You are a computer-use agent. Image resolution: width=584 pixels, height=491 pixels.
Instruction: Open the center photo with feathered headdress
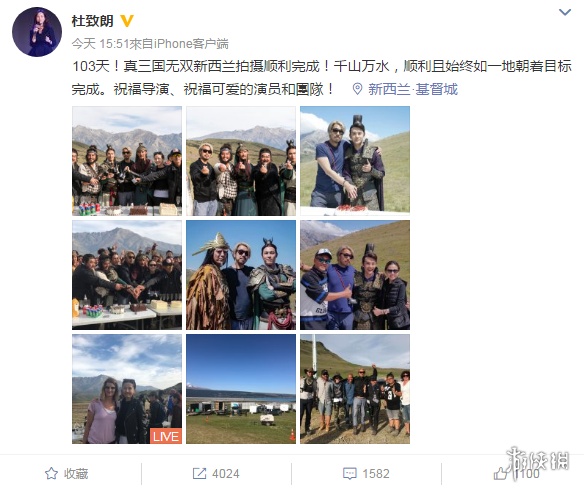[241, 275]
